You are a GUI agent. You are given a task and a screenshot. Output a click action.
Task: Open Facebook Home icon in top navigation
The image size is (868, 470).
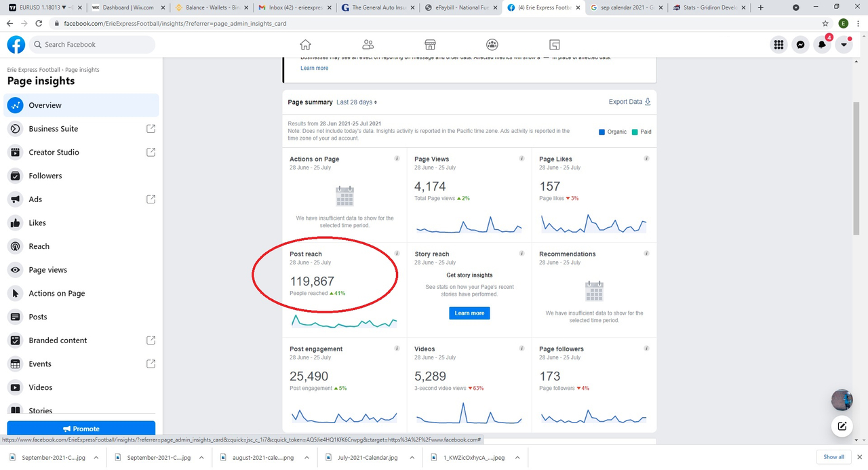(x=305, y=45)
